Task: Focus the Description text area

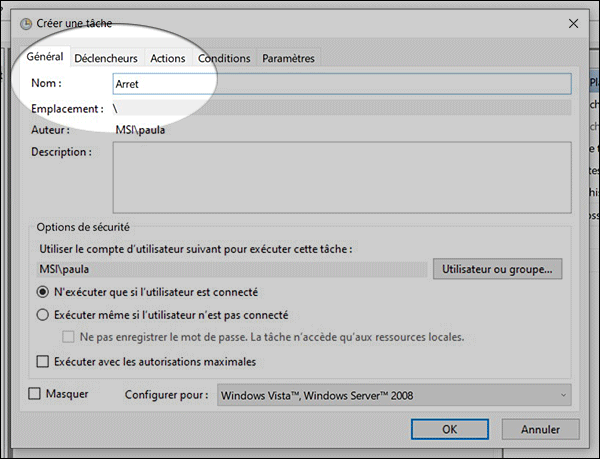Action: [340, 178]
